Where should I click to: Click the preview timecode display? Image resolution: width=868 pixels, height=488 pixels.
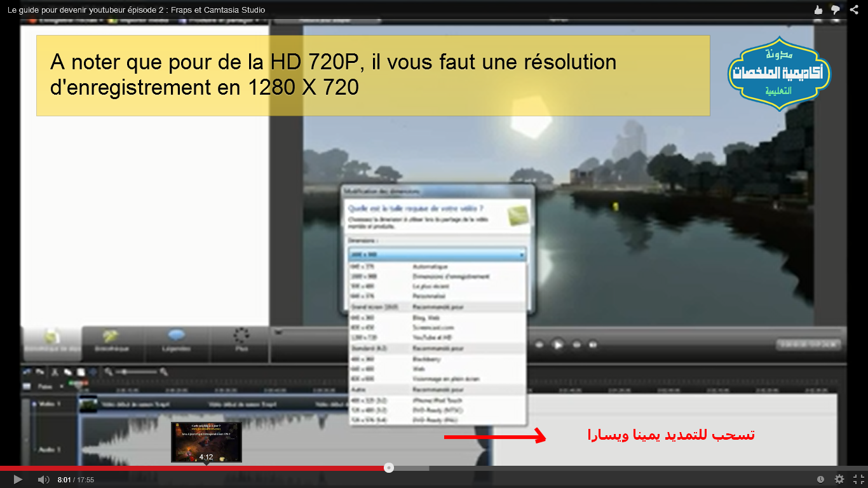[808, 344]
